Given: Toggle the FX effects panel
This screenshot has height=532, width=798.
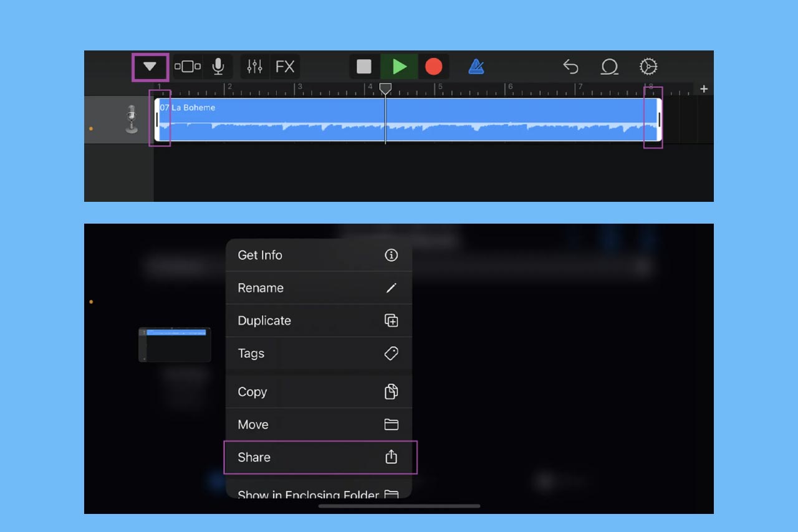Looking at the screenshot, I should point(285,67).
